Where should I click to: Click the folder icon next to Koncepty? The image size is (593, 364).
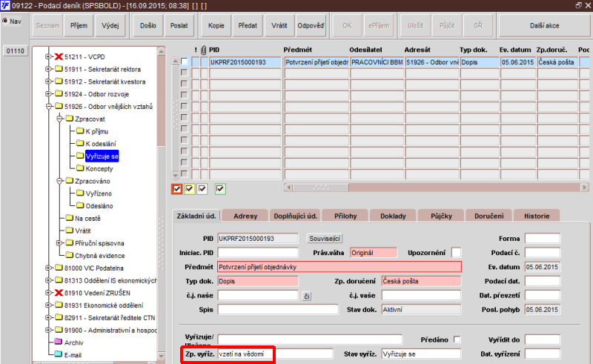tap(80, 168)
